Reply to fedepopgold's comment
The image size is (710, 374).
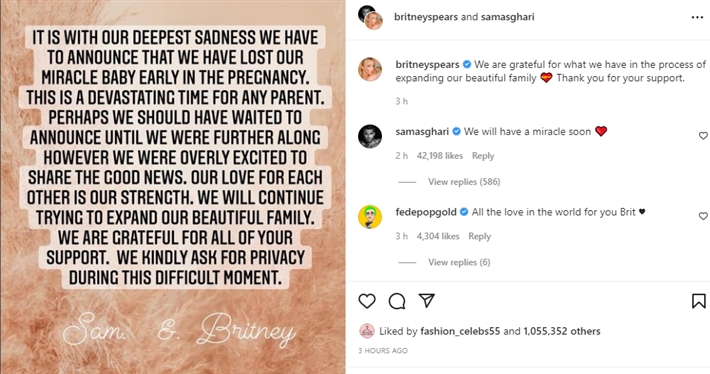pyautogui.click(x=480, y=236)
